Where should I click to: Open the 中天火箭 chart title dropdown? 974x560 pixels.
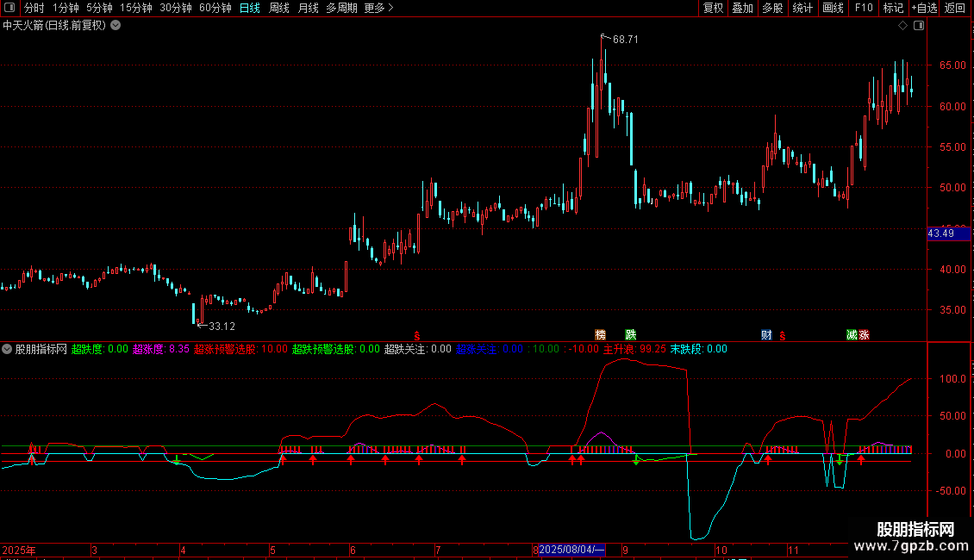116,26
